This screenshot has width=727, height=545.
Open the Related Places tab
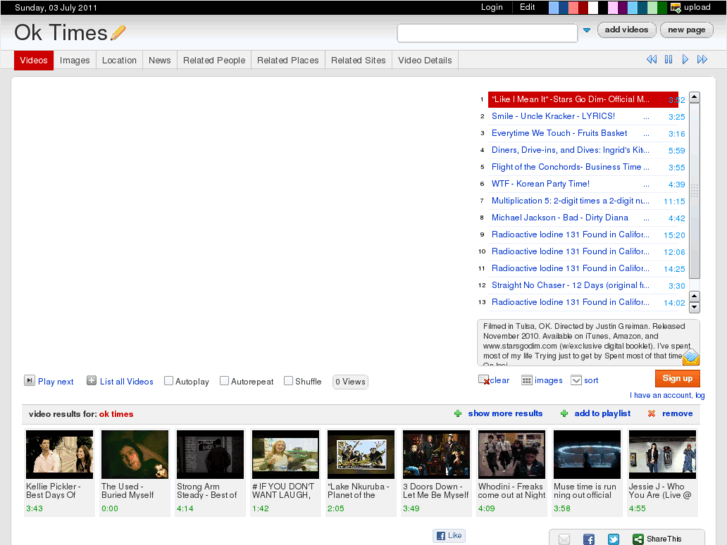(288, 60)
